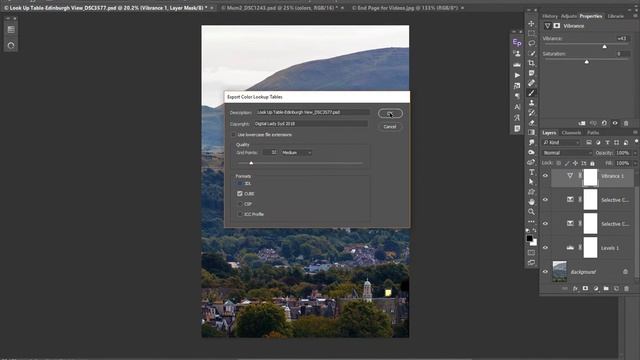Open the Medium quality dropdown
The height and width of the screenshot is (360, 640).
[x=297, y=153]
